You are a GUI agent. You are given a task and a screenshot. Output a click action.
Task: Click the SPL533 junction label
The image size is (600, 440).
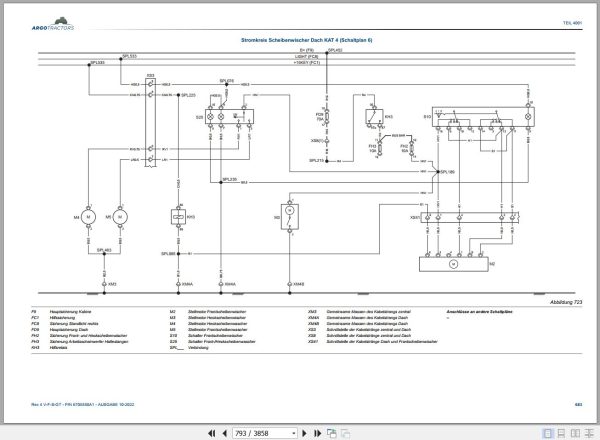coord(129,56)
